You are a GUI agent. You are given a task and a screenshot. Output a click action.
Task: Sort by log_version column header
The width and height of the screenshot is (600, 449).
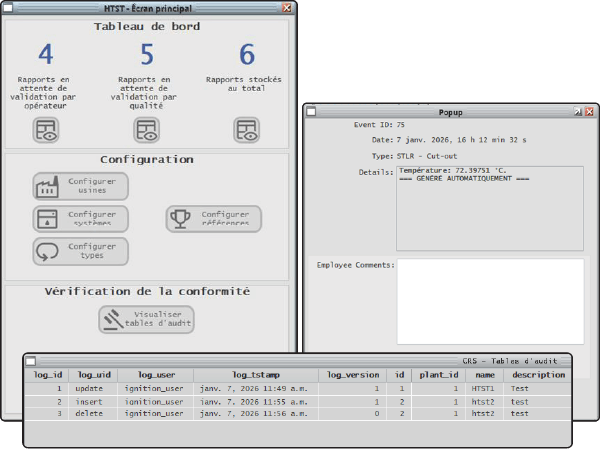coord(353,375)
